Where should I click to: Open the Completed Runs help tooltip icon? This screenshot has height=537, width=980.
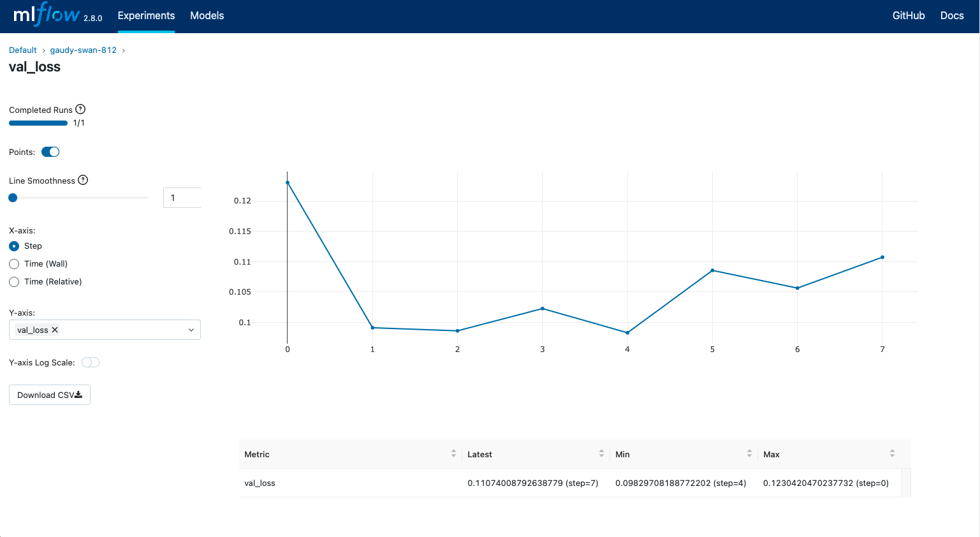tap(80, 108)
